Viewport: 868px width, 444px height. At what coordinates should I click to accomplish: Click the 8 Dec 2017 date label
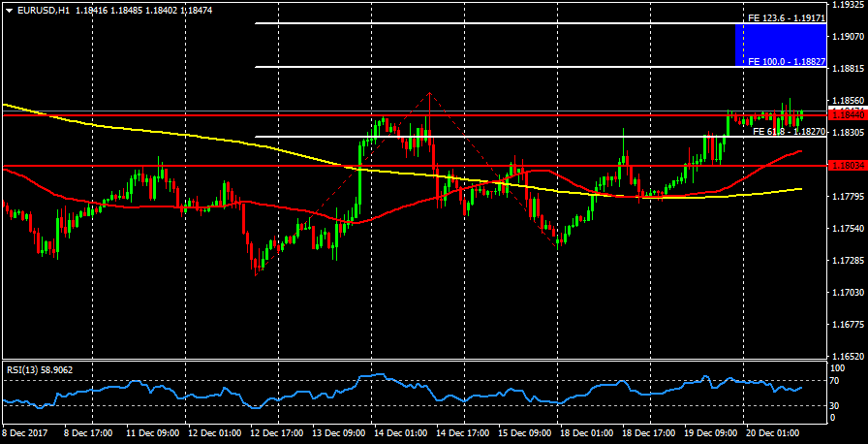pos(24,431)
